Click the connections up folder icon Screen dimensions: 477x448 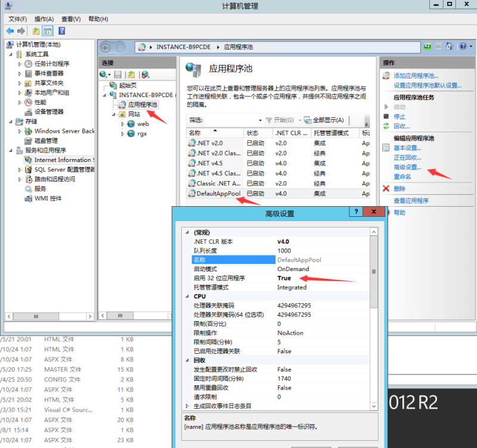pyautogui.click(x=131, y=74)
